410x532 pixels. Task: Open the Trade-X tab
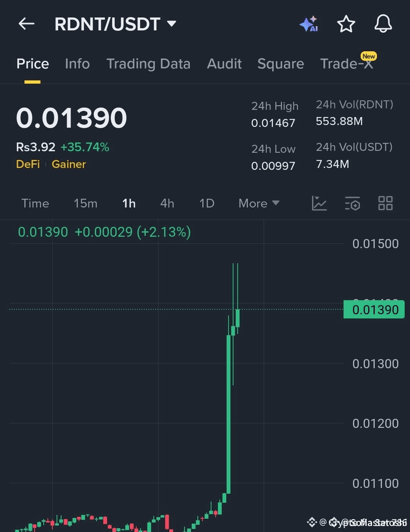[x=347, y=63]
